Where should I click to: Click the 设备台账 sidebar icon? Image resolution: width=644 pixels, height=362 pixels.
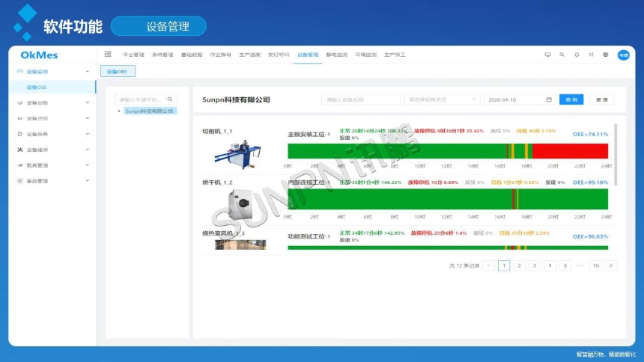click(19, 102)
